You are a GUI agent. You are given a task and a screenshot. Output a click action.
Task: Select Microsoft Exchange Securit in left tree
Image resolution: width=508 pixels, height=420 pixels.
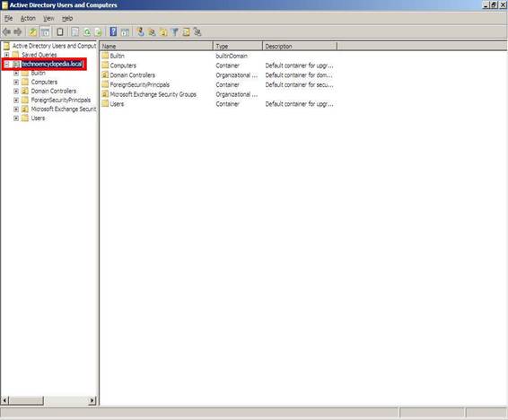(64, 109)
